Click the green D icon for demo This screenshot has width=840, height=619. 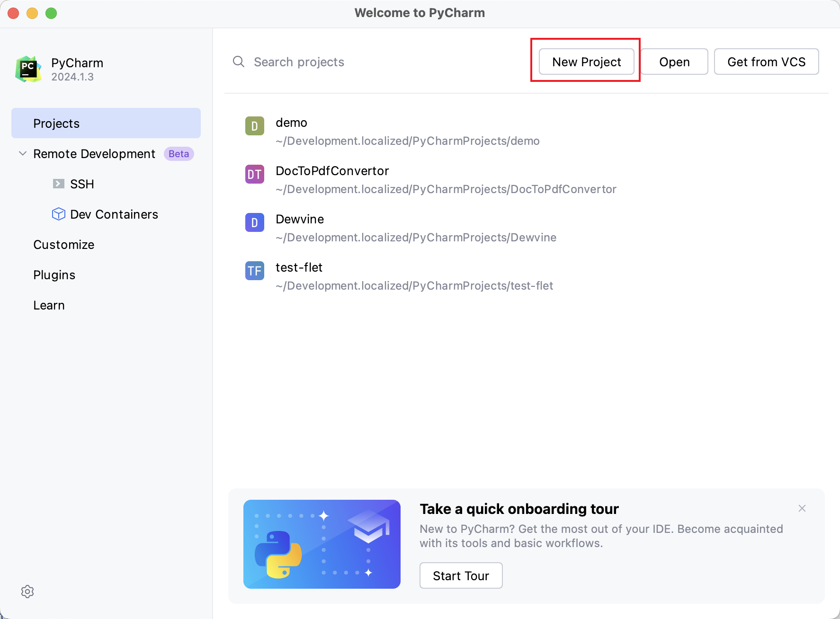coord(255,126)
